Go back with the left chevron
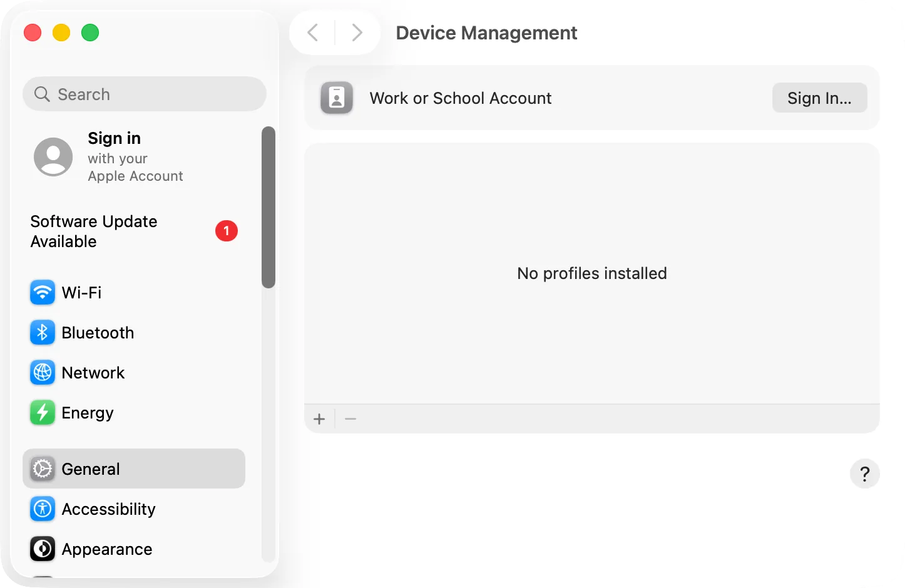The width and height of the screenshot is (905, 588). pyautogui.click(x=313, y=33)
